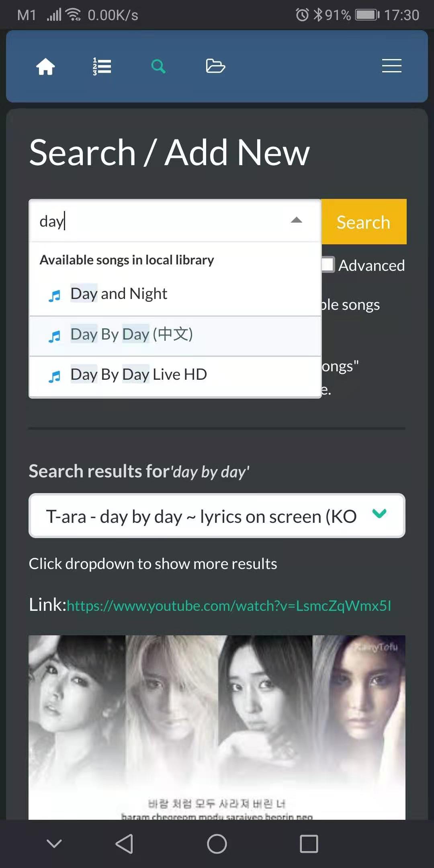This screenshot has height=868, width=434.
Task: Click the green chevron on results dropdown
Action: 379,513
